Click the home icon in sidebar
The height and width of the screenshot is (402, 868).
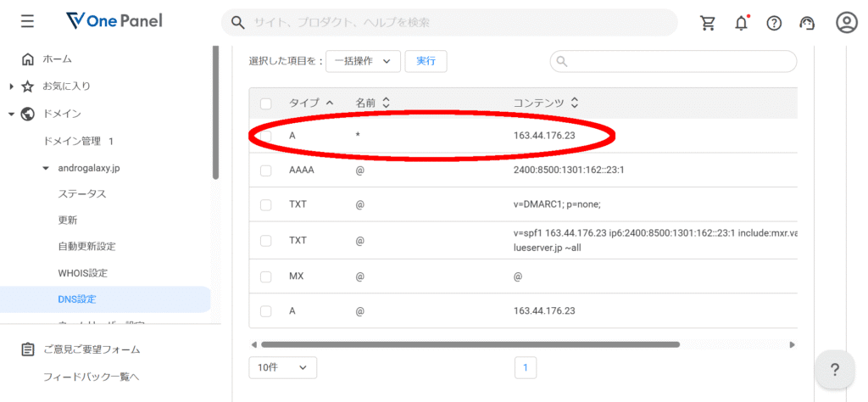click(x=27, y=59)
